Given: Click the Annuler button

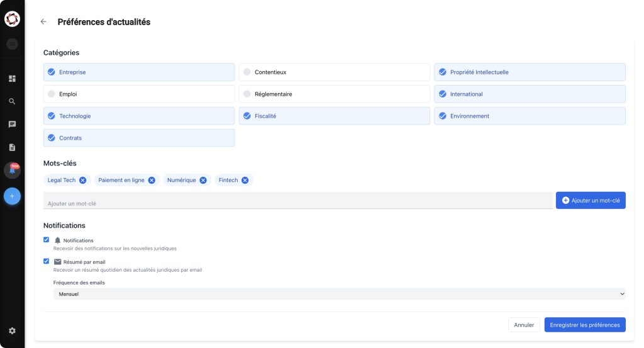Looking at the screenshot, I should [x=523, y=325].
